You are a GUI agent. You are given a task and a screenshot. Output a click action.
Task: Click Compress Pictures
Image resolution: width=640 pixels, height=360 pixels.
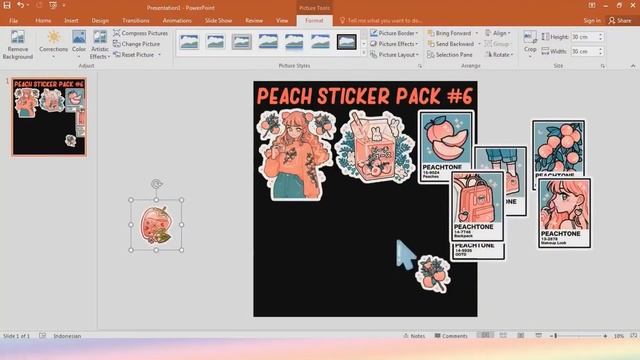tap(141, 33)
